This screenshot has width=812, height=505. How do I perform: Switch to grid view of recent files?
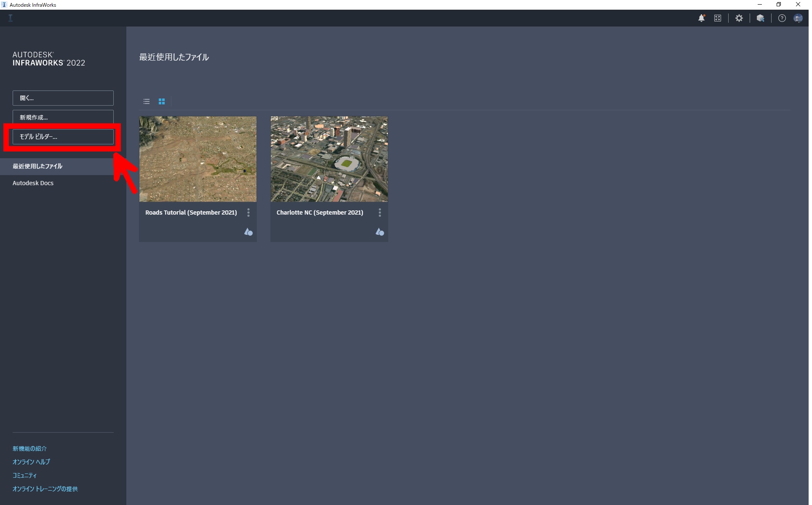pos(162,102)
